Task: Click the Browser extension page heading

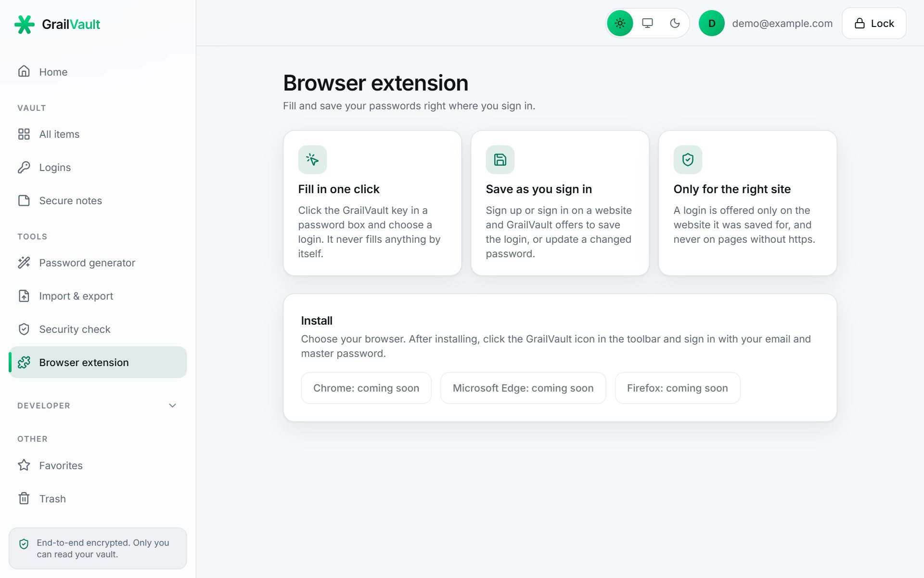Action: [x=375, y=83]
